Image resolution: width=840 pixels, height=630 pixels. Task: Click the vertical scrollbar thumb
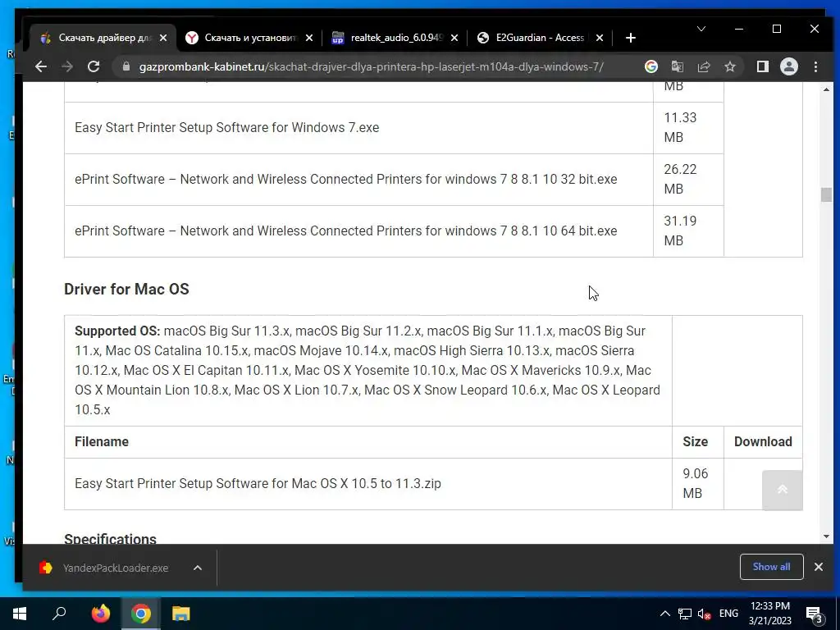click(826, 194)
